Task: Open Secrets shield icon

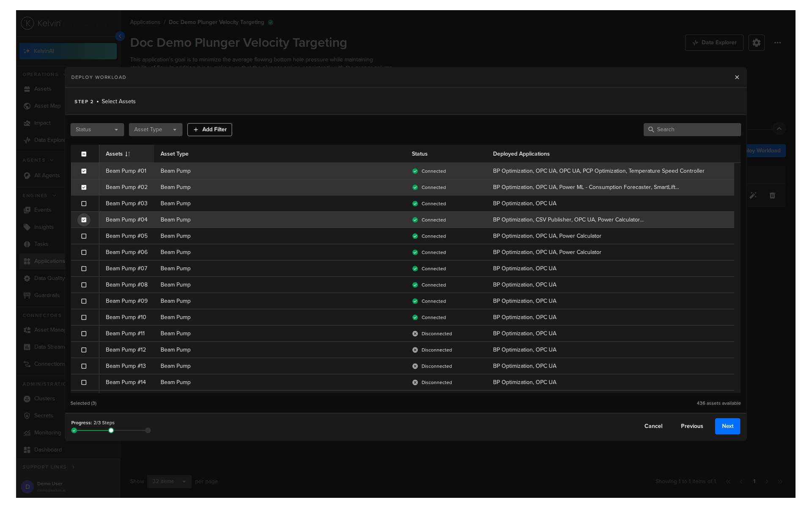Action: (27, 416)
